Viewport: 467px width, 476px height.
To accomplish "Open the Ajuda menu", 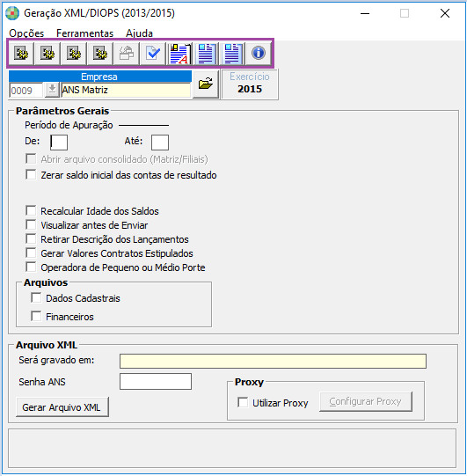I will click(139, 33).
